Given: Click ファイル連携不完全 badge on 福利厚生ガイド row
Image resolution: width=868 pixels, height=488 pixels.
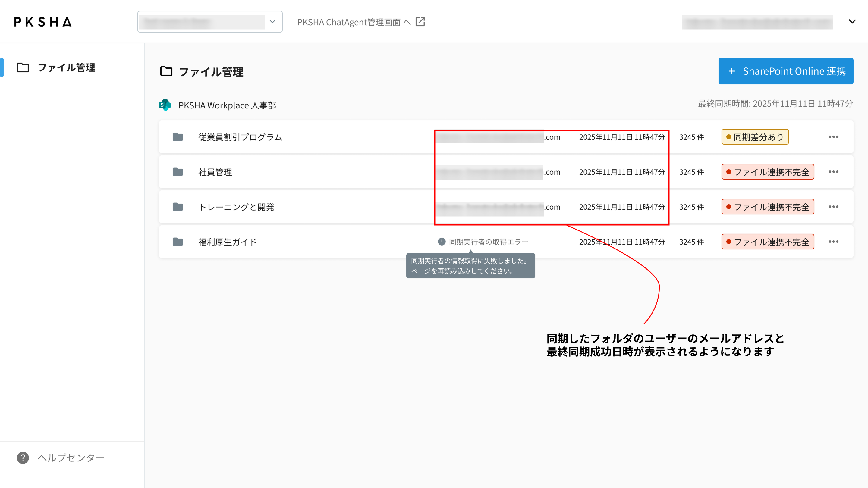Looking at the screenshot, I should [768, 242].
